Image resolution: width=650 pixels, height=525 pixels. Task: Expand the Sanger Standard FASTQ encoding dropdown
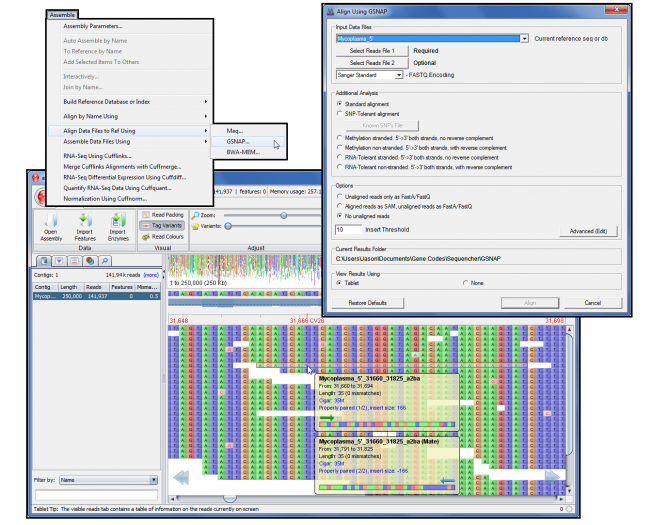(x=399, y=75)
